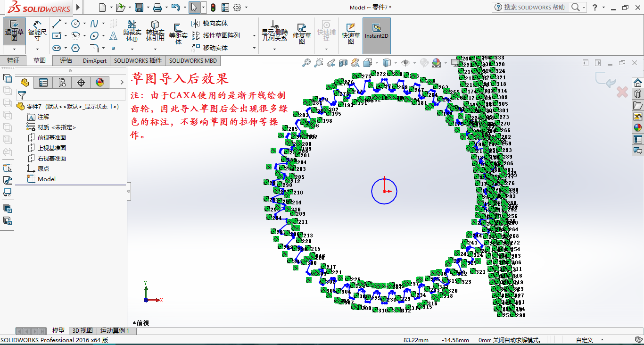This screenshot has height=345, width=644.
Task: Open the dropdown beside the Undo icon
Action: point(184,8)
